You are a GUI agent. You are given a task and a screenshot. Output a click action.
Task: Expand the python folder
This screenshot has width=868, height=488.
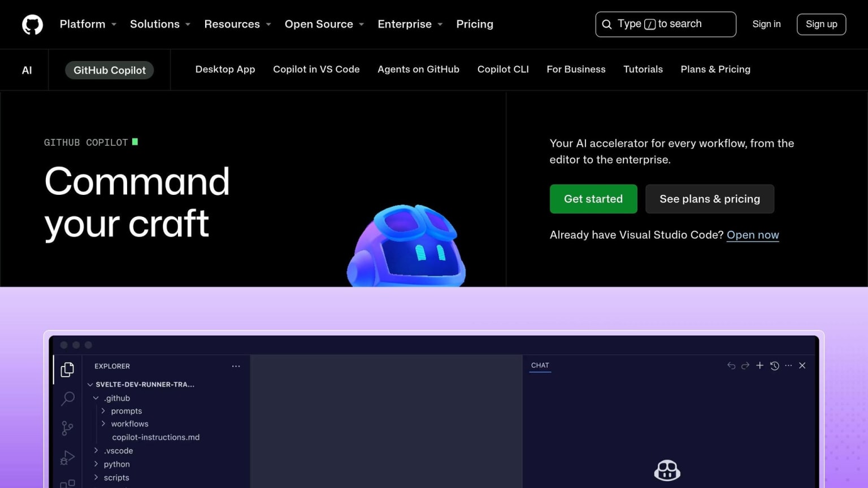(112, 464)
